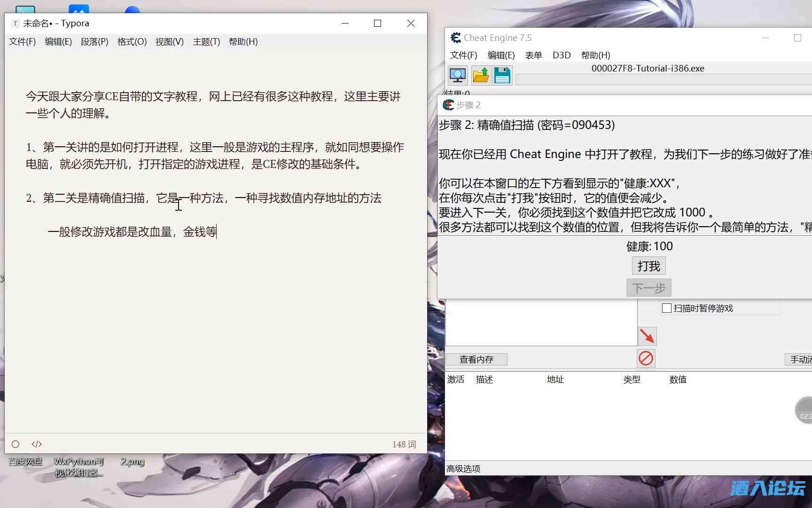Click the Cheat Engine logo in title bar

pos(455,38)
